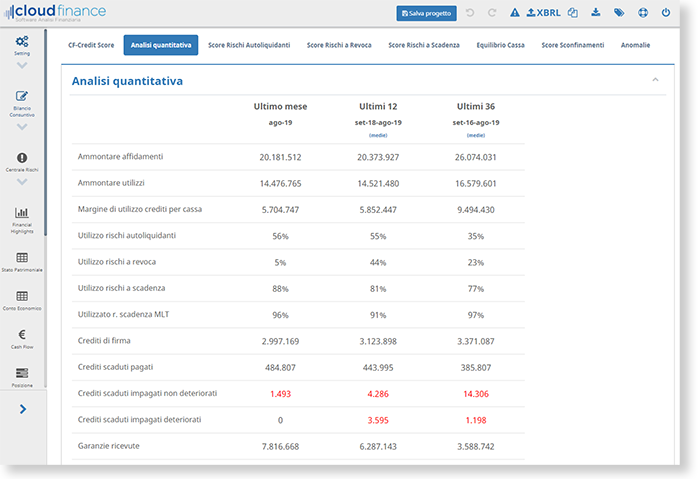This screenshot has width=700, height=479.
Task: Switch to Equilibrio Cassa tab
Action: pos(500,45)
